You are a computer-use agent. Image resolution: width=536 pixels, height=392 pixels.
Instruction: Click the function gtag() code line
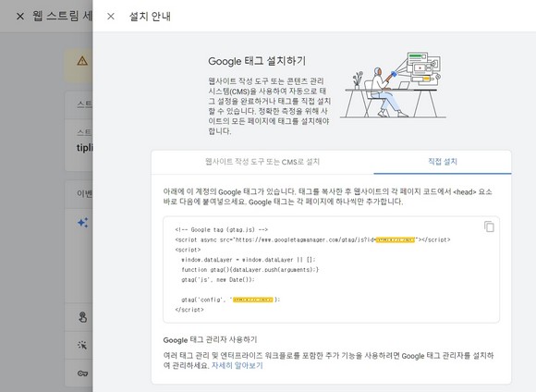pos(250,270)
